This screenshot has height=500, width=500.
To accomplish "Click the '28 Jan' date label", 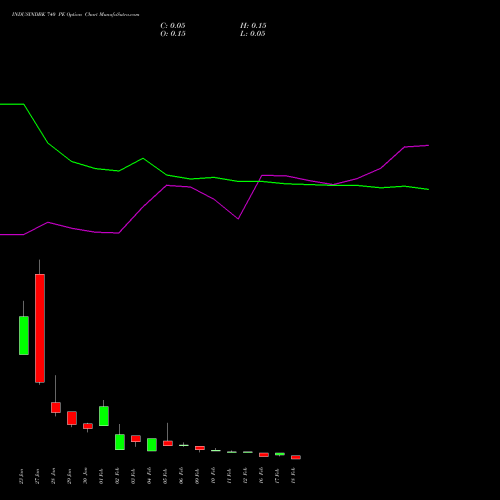I will pyautogui.click(x=53, y=476).
